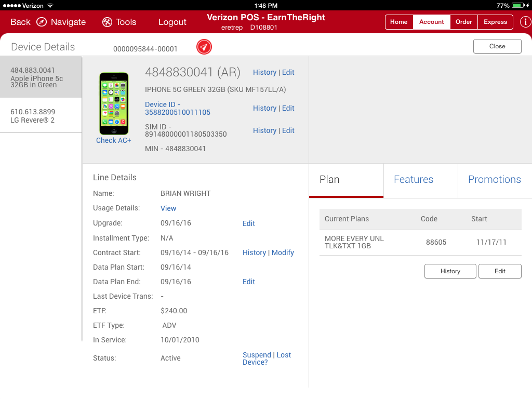Log out of Verizon POS
This screenshot has width=532, height=399.
coord(172,22)
